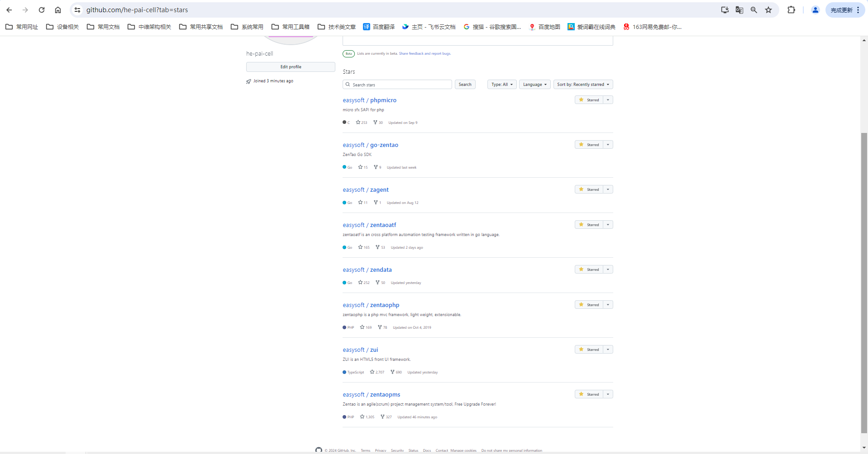
Task: Click the Share feedback and report bugs link
Action: (425, 53)
